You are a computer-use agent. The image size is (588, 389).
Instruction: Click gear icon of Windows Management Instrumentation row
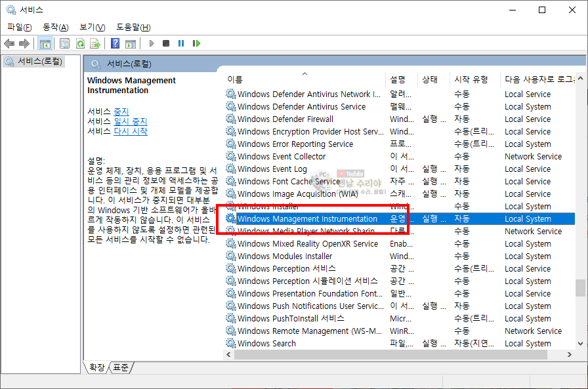230,218
